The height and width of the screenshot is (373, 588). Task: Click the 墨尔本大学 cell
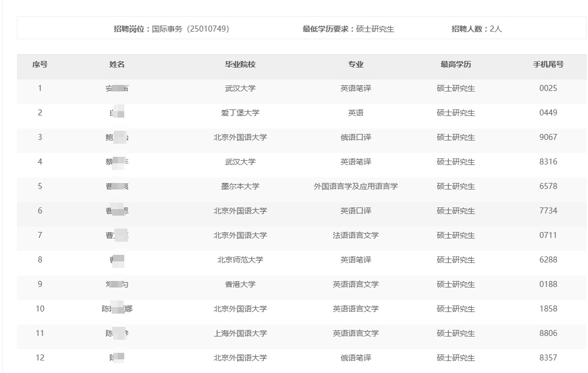pos(240,186)
